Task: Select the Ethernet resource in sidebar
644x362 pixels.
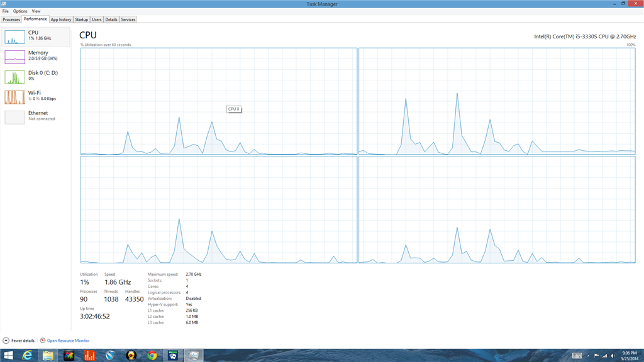Action: 36,117
